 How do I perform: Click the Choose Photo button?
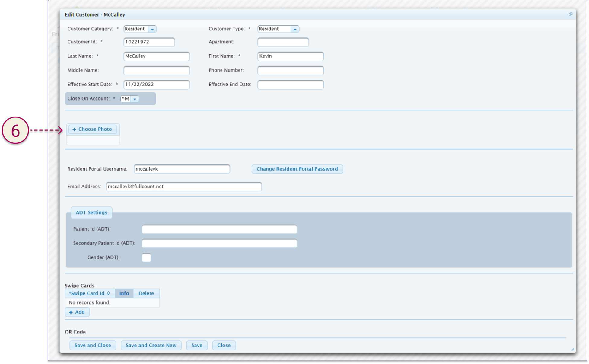click(92, 129)
